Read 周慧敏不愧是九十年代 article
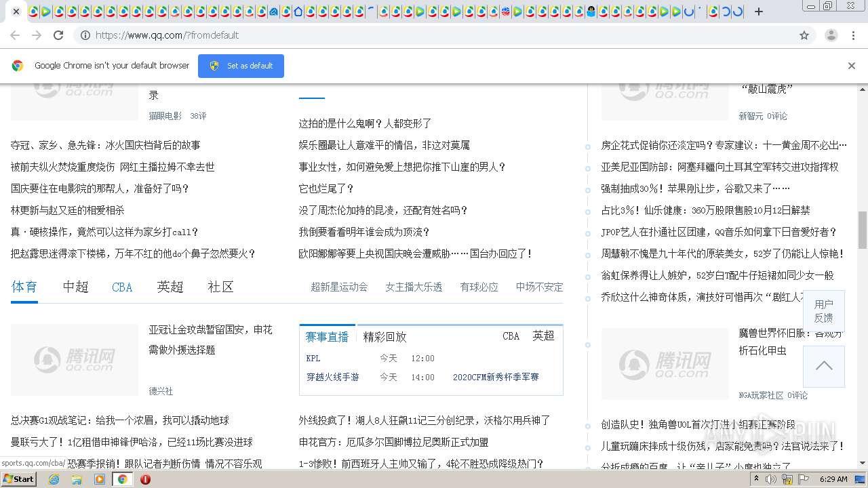 [723, 253]
